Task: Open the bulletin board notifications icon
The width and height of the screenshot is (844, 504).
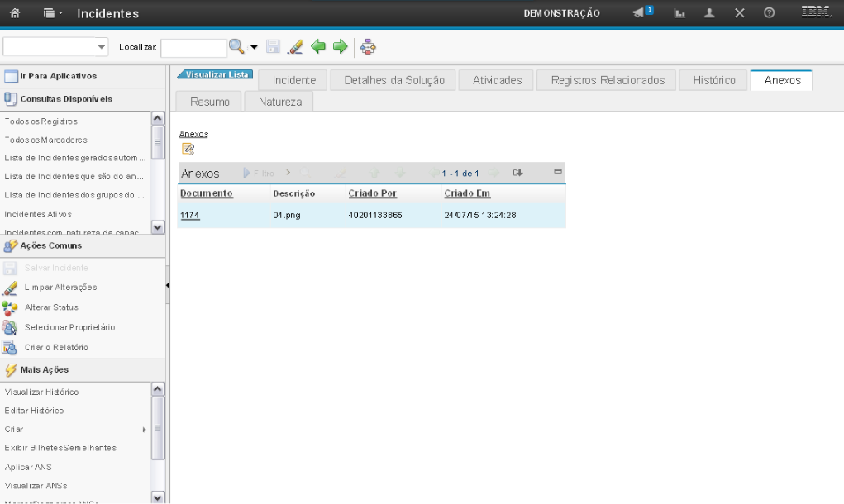Action: (x=642, y=13)
